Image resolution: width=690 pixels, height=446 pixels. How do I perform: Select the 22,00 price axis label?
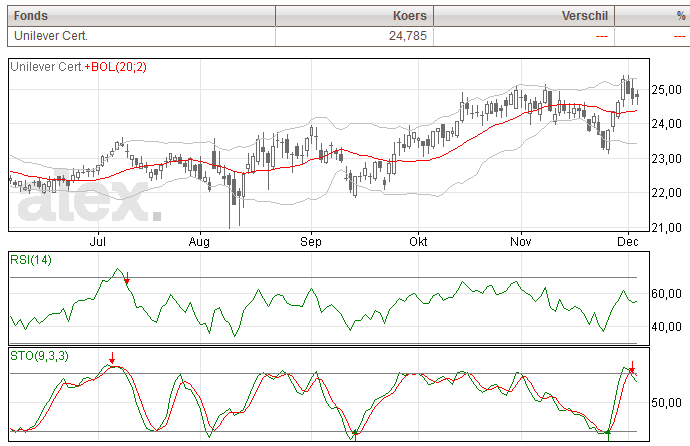666,193
